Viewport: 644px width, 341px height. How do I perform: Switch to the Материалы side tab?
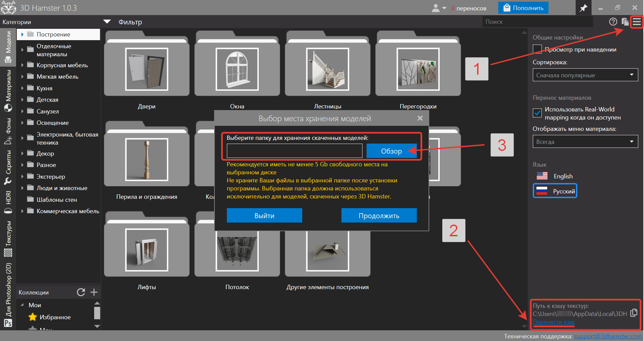[x=8, y=90]
